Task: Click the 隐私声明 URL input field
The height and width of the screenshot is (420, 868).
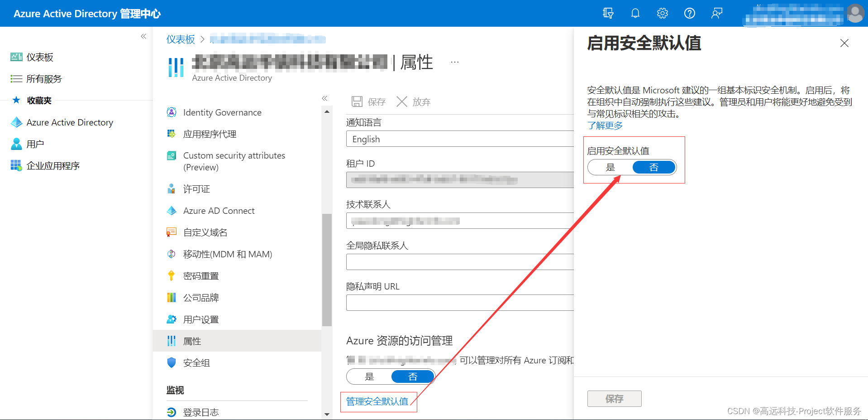Action: 460,303
